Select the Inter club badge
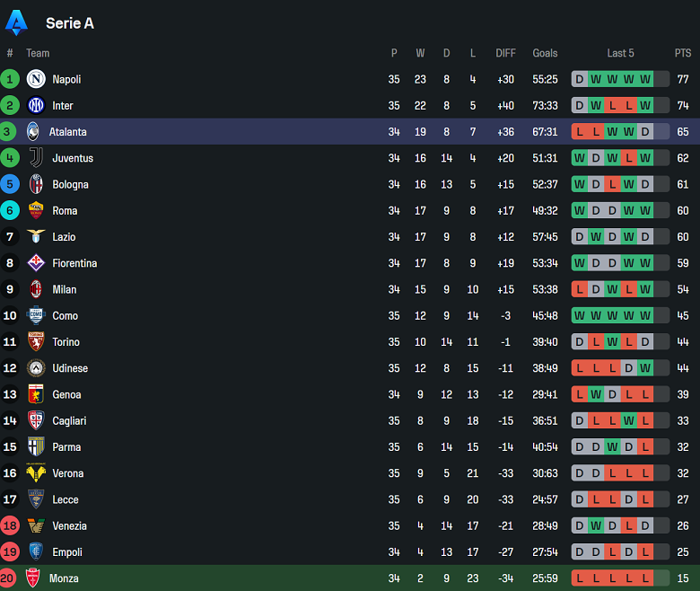The height and width of the screenshot is (591, 700). pos(36,105)
